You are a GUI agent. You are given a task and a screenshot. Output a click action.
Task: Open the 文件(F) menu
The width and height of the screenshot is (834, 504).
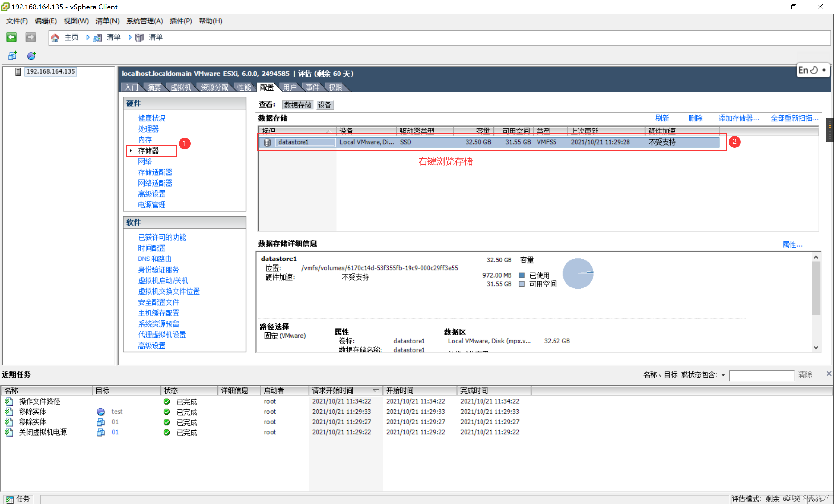pyautogui.click(x=17, y=21)
